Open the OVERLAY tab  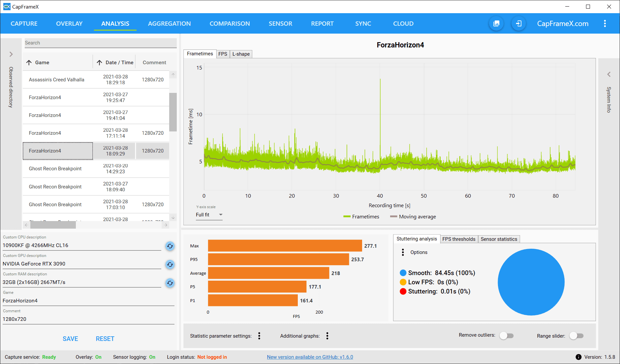point(69,24)
